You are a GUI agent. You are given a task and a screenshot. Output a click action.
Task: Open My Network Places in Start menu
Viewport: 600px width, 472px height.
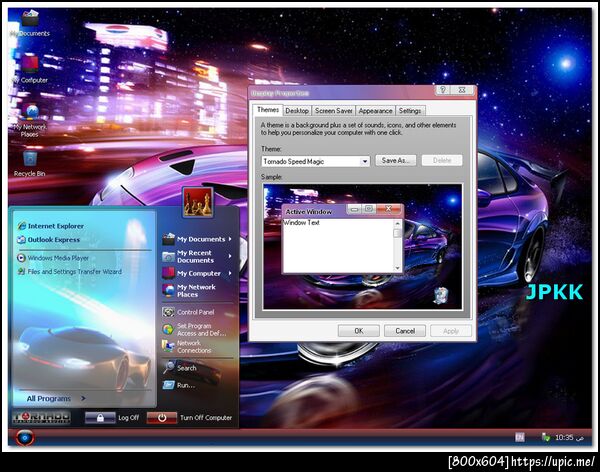coord(191,291)
